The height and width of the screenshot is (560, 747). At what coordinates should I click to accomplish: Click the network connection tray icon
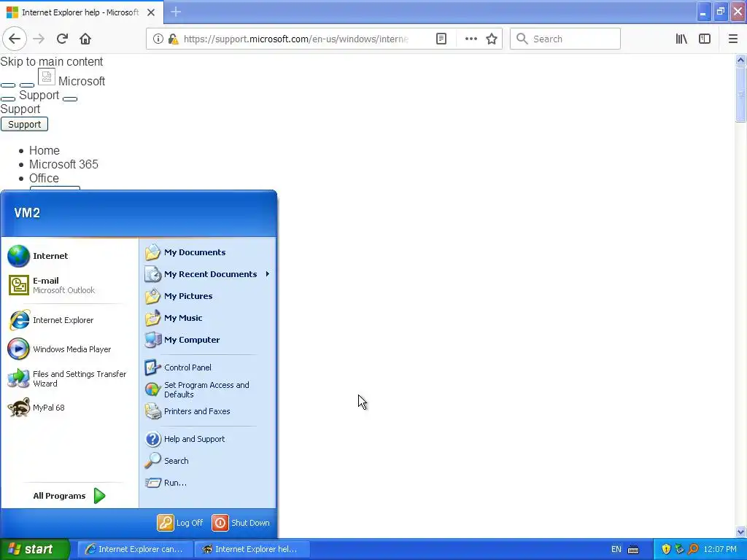(679, 550)
